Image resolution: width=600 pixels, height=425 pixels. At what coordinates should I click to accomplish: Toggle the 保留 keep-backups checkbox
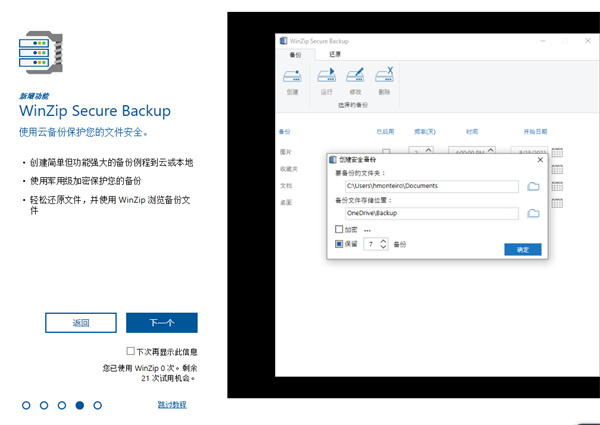[x=339, y=243]
